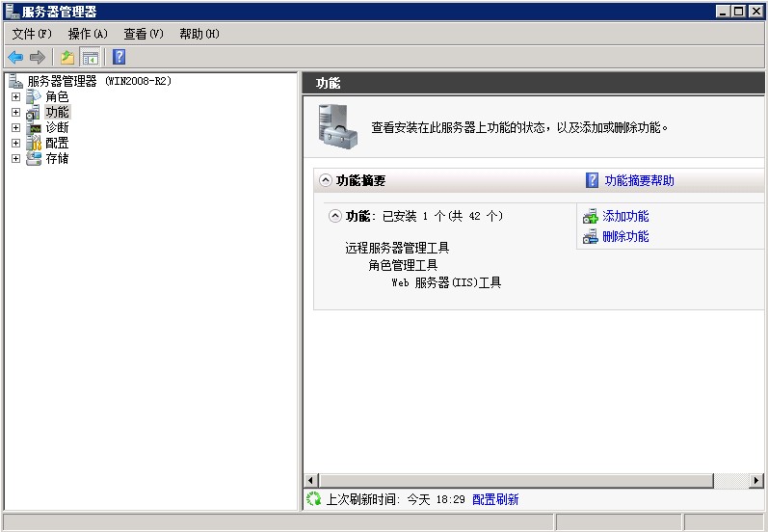Open the 查看(V) menu
Viewport: 768px width, 532px height.
pos(144,34)
